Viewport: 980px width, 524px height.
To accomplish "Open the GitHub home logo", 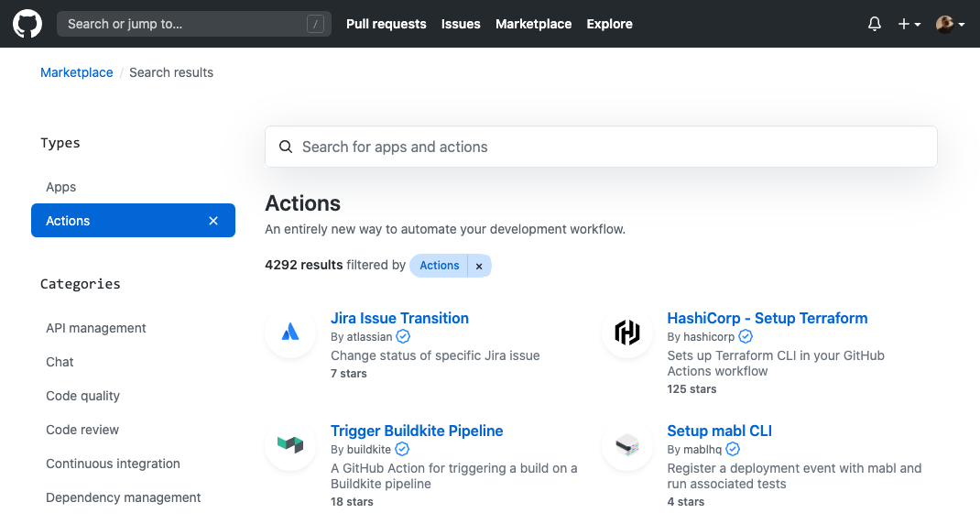I will click(x=27, y=24).
